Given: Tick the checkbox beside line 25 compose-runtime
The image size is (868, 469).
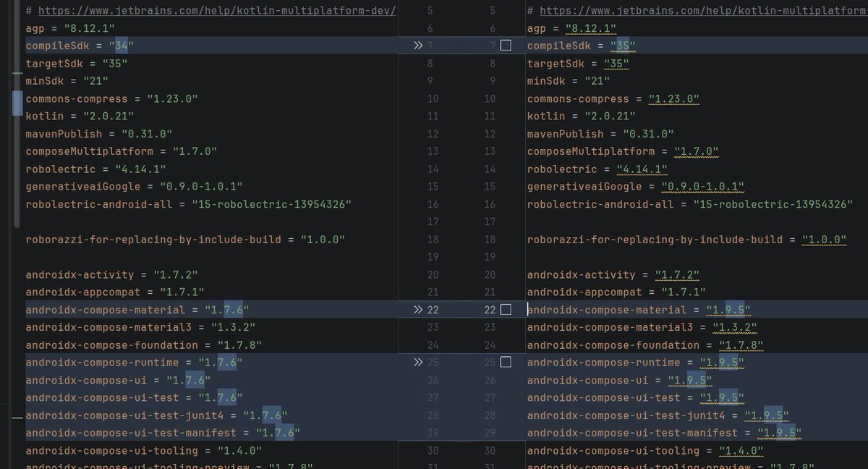Looking at the screenshot, I should pyautogui.click(x=506, y=363).
